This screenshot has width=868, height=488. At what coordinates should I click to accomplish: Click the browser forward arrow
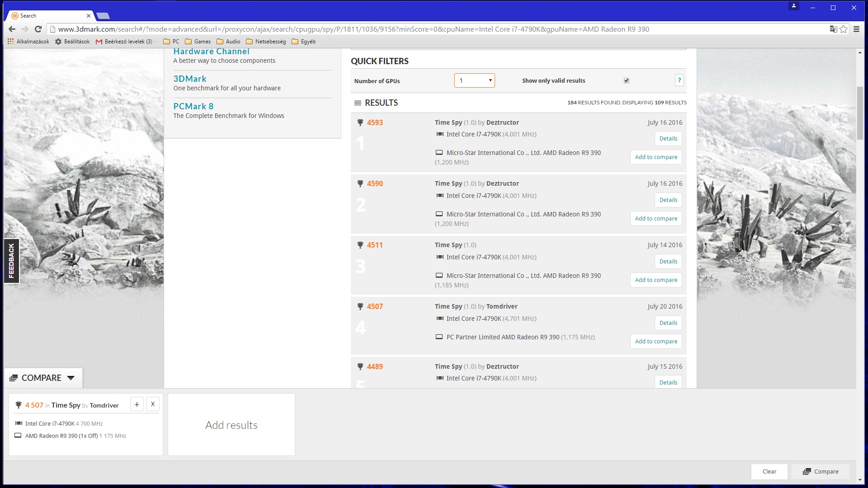25,29
